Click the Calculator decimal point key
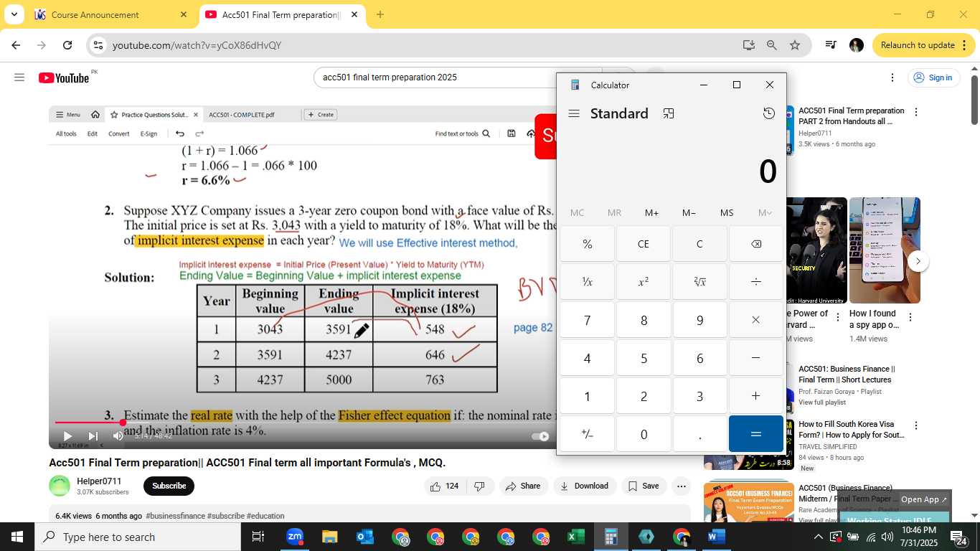 pyautogui.click(x=699, y=434)
